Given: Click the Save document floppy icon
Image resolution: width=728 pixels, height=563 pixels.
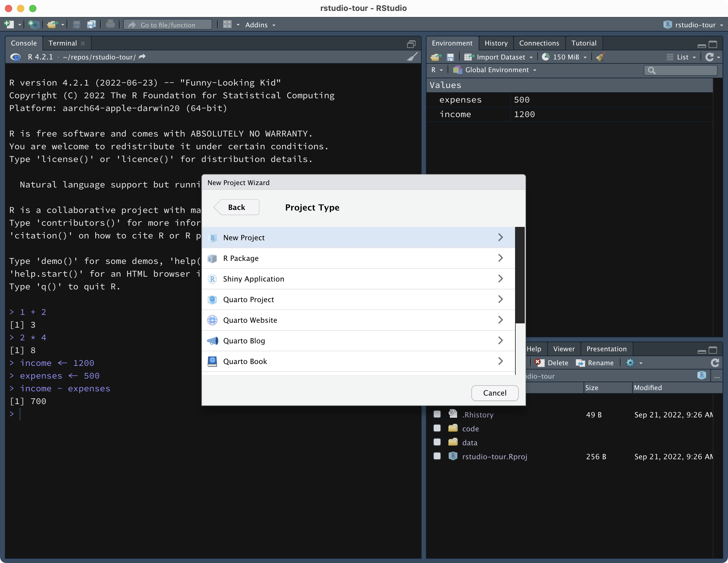Looking at the screenshot, I should click(x=76, y=24).
